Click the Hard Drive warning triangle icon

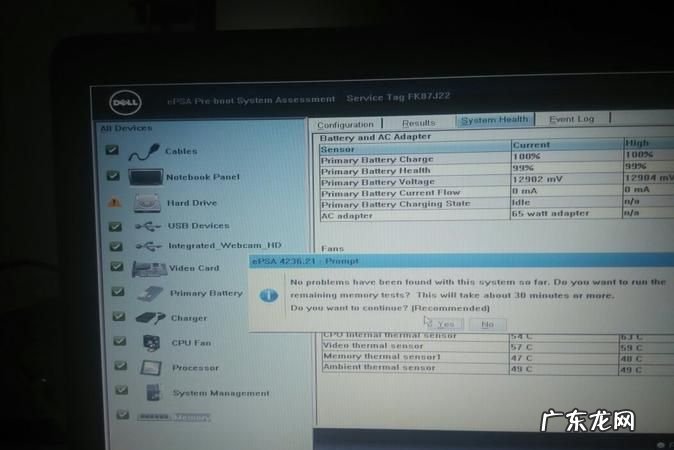pyautogui.click(x=114, y=202)
